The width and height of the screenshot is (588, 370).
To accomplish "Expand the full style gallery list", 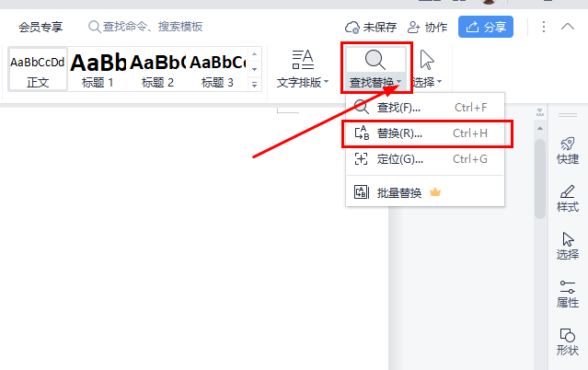I will click(254, 85).
